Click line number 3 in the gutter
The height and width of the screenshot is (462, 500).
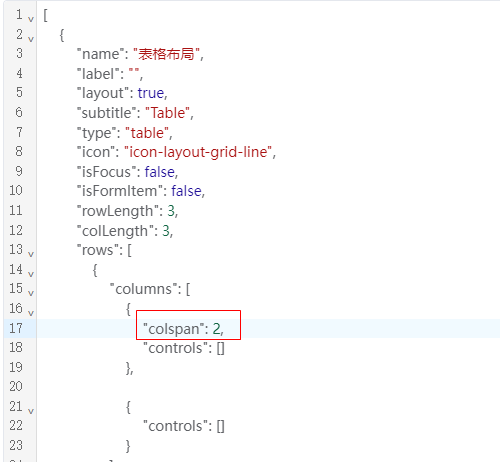(x=19, y=53)
